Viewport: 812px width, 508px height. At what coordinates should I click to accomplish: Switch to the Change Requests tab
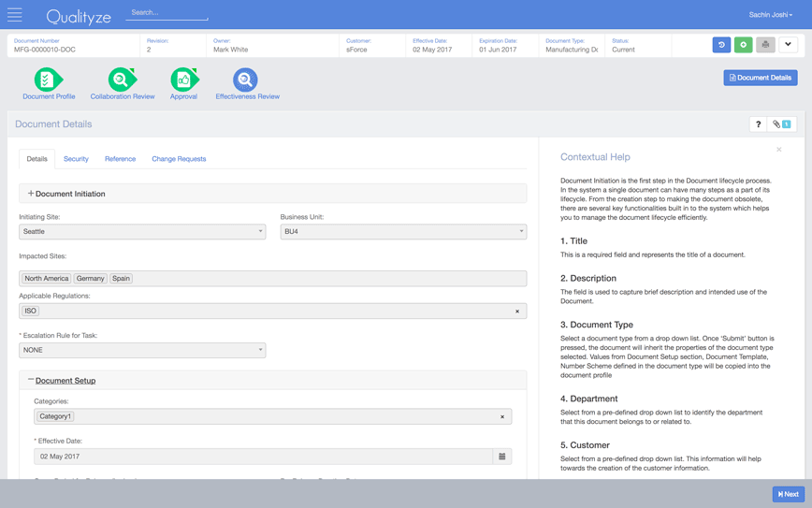click(179, 159)
